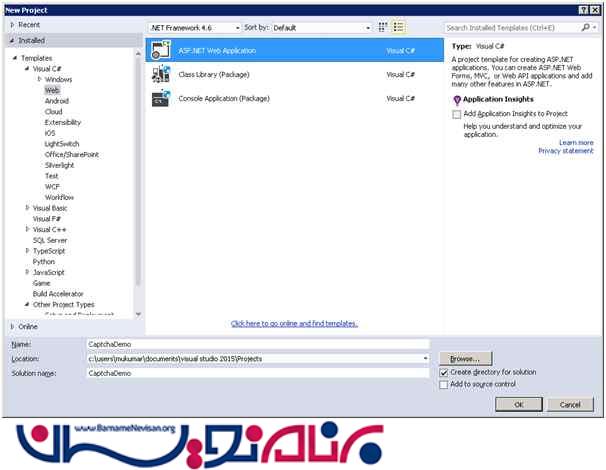Click the Cancel button

click(x=570, y=404)
